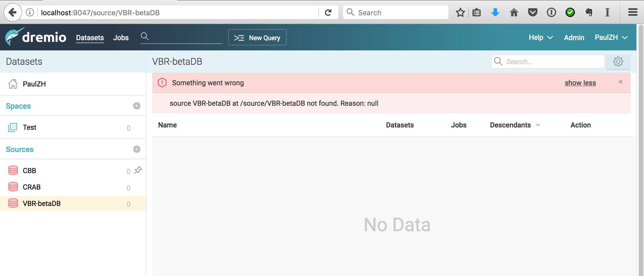Sort by Name column header

point(167,125)
